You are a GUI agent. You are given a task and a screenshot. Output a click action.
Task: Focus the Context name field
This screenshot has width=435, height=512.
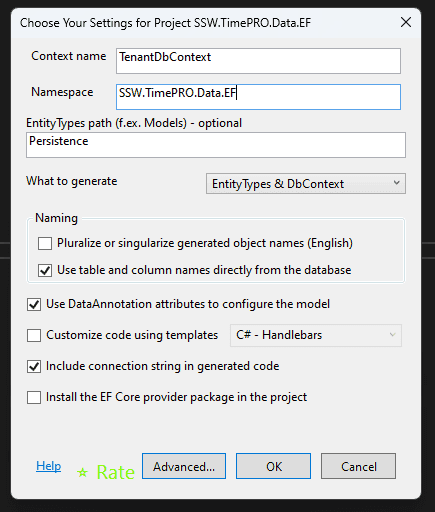click(x=258, y=61)
